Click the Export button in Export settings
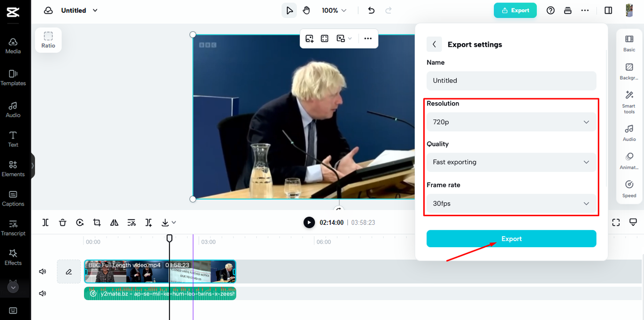This screenshot has height=320, width=644. click(x=511, y=239)
